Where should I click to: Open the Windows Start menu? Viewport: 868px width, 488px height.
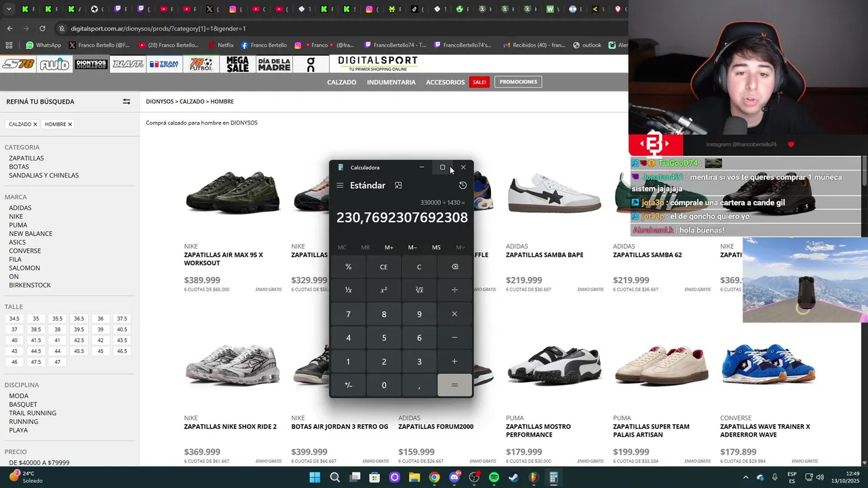[x=315, y=477]
